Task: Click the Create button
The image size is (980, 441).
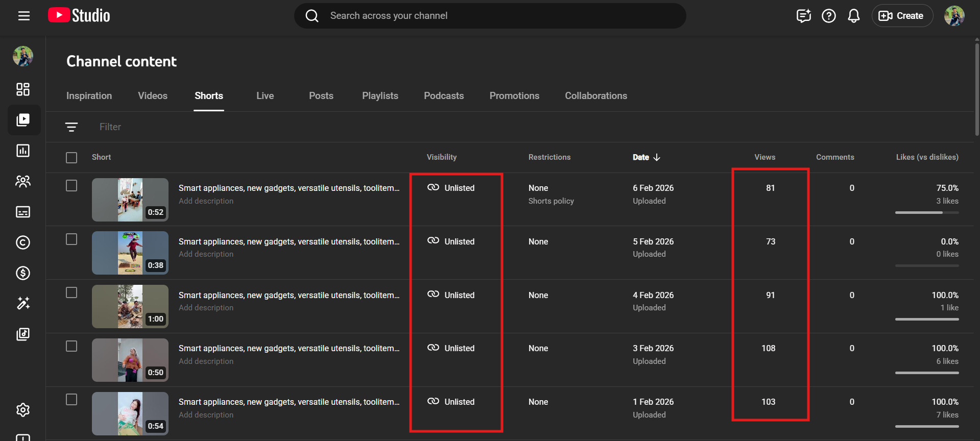Action: [x=902, y=16]
